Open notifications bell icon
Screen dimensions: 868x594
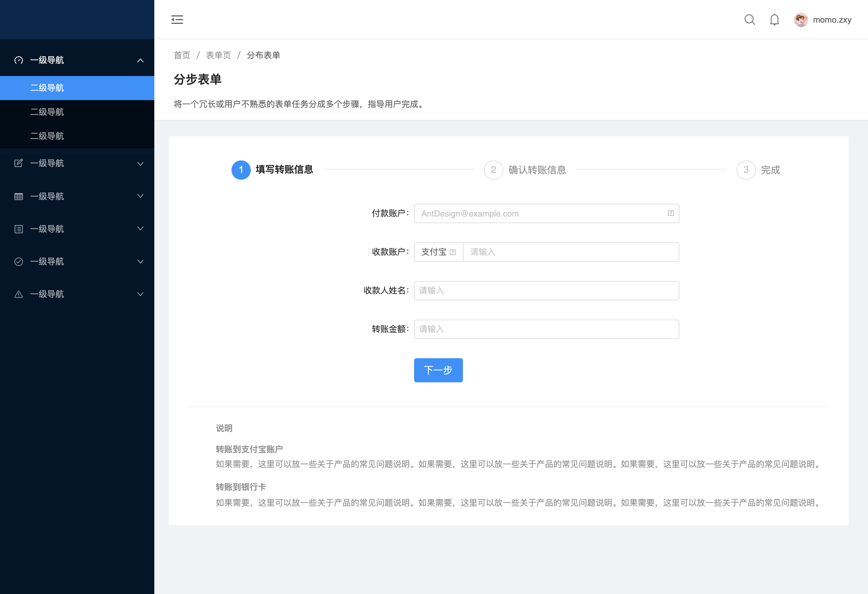tap(774, 19)
